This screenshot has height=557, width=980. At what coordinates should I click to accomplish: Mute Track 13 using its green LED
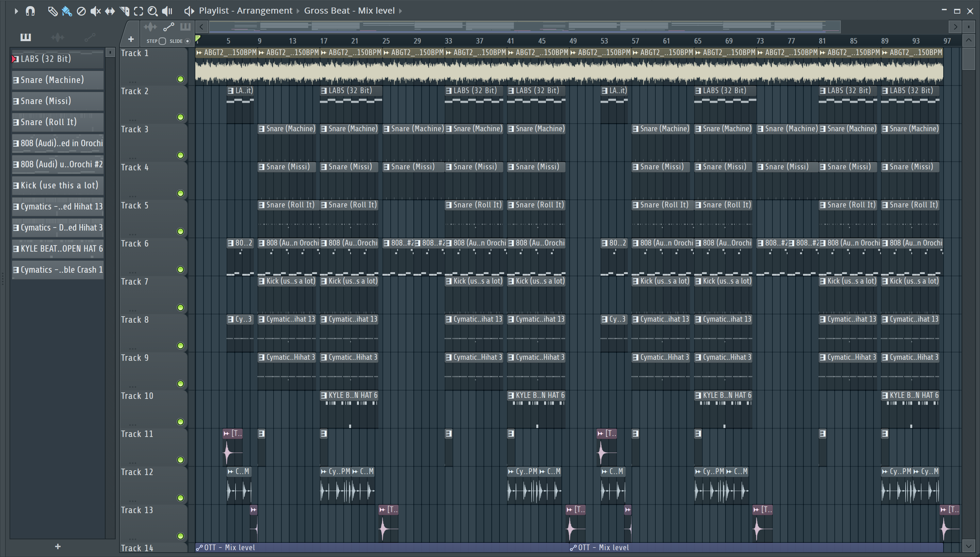coord(180,536)
